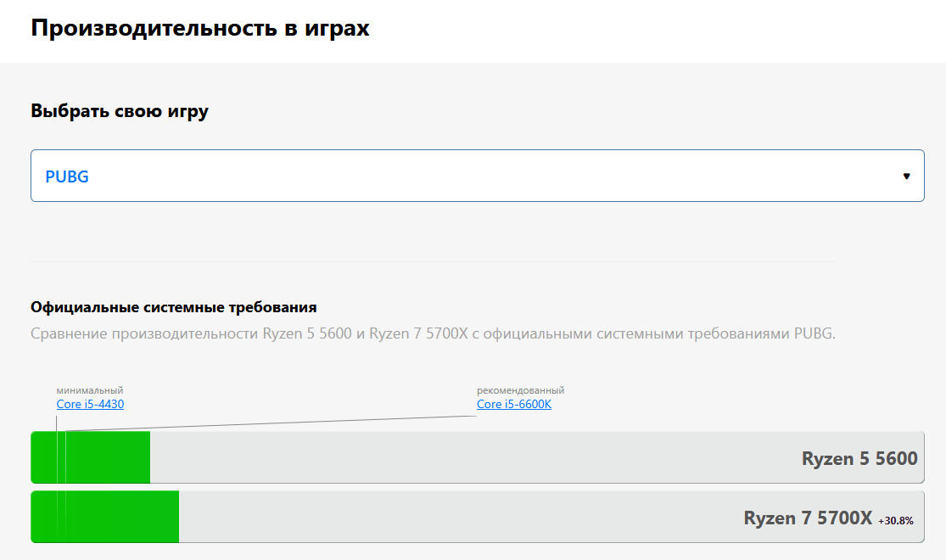Click the +30.8% difference label

coord(896,521)
